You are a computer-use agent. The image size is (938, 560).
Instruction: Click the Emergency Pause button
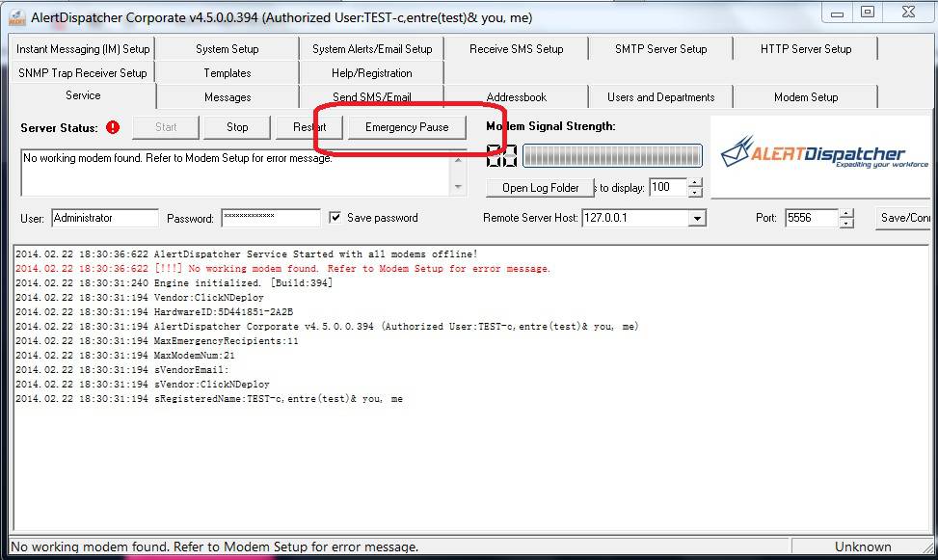click(x=407, y=127)
